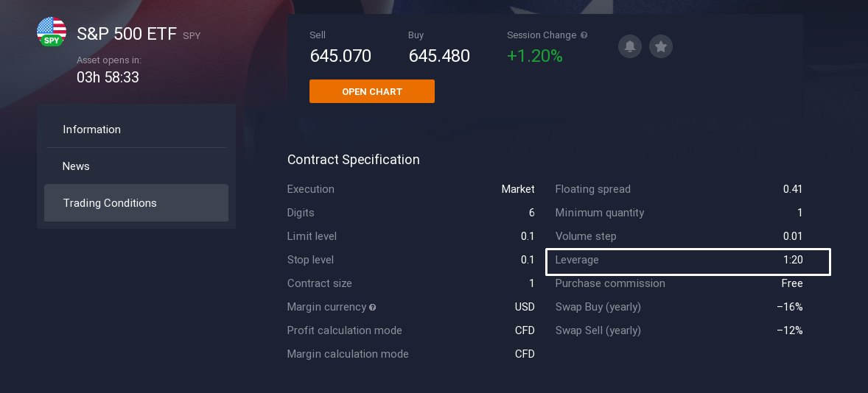The width and height of the screenshot is (868, 393).
Task: Click the +1.20% session change value
Action: pyautogui.click(x=534, y=56)
